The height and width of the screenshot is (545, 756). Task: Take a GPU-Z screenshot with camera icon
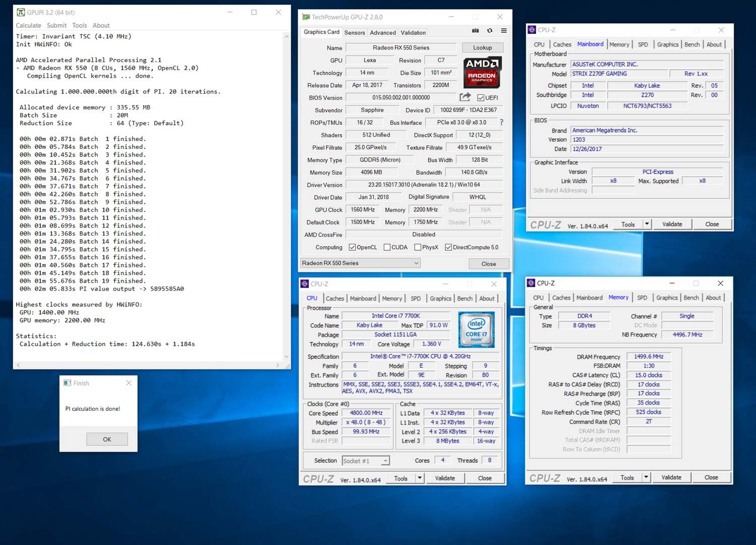click(475, 31)
